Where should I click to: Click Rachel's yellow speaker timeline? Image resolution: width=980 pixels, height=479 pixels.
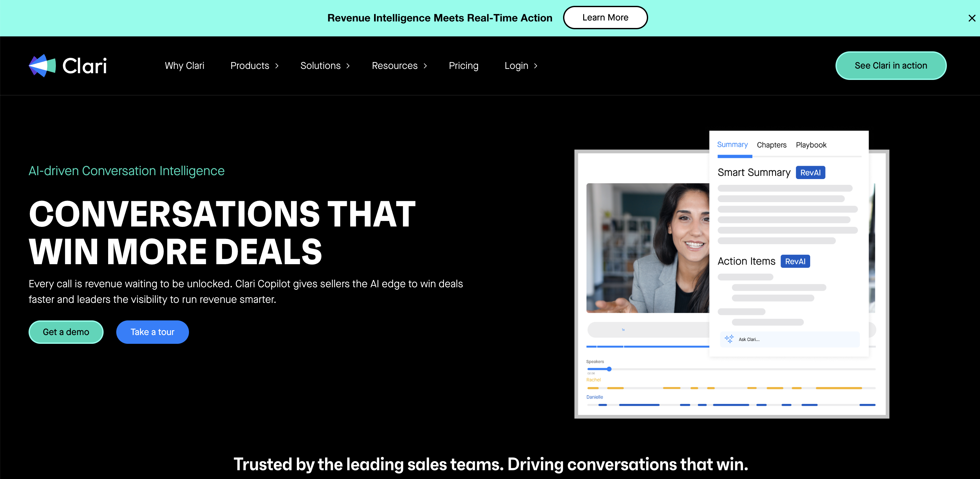731,388
